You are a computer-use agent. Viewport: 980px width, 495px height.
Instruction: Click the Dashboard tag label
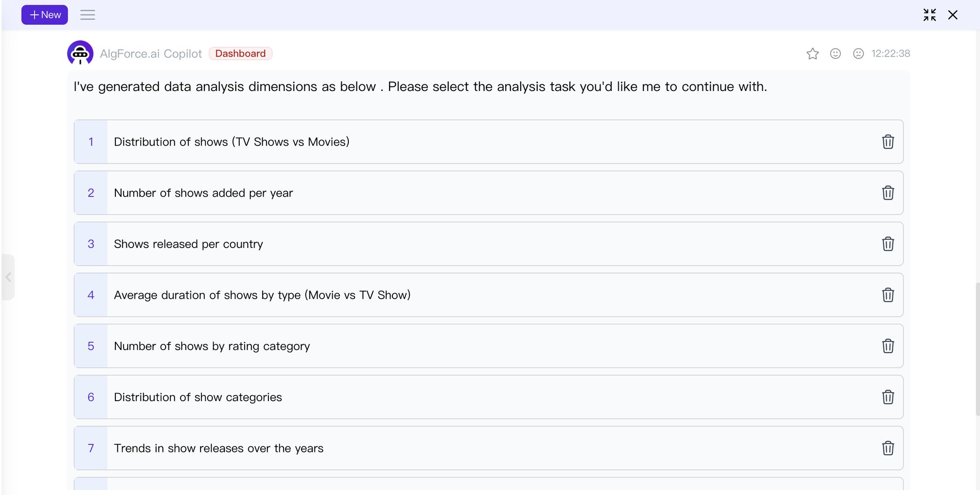[x=240, y=54]
